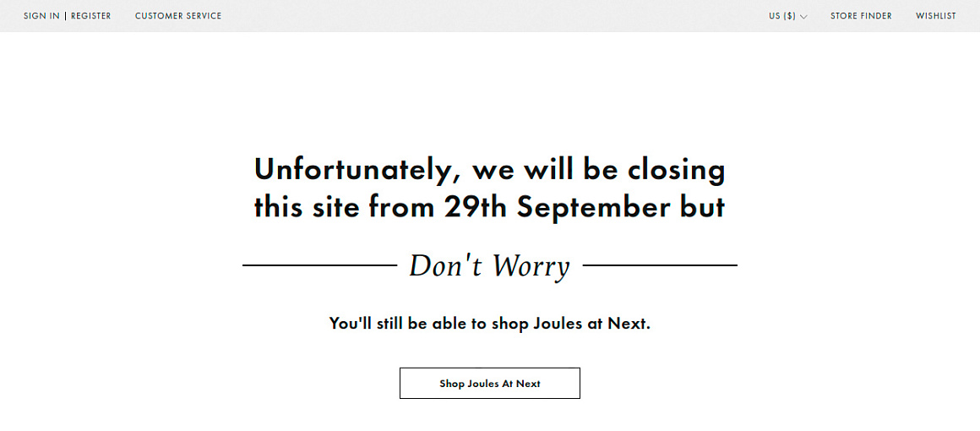Click the italic "Don't Worry" text

[489, 266]
